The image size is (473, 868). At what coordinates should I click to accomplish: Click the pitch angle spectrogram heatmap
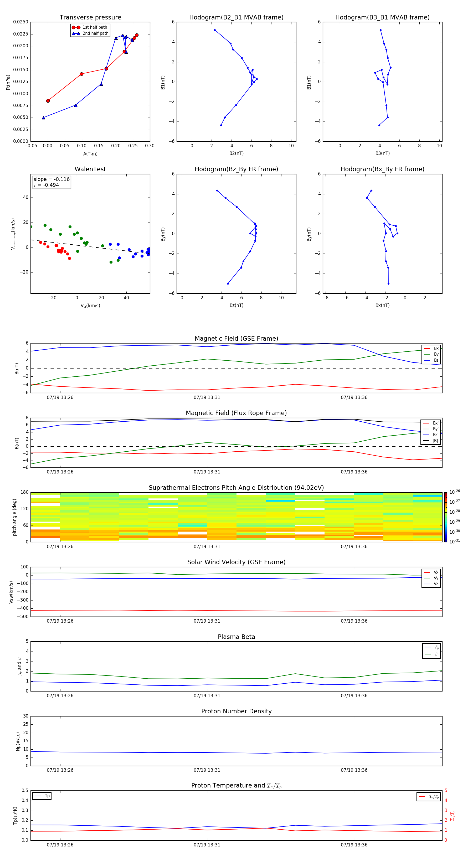point(236,517)
